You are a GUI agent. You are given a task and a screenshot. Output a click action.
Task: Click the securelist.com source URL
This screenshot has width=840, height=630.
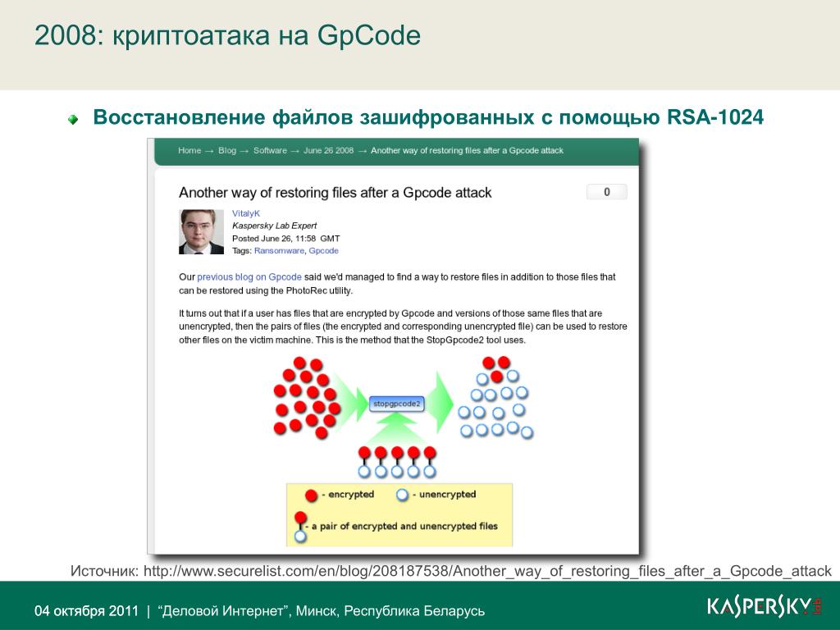click(x=487, y=571)
